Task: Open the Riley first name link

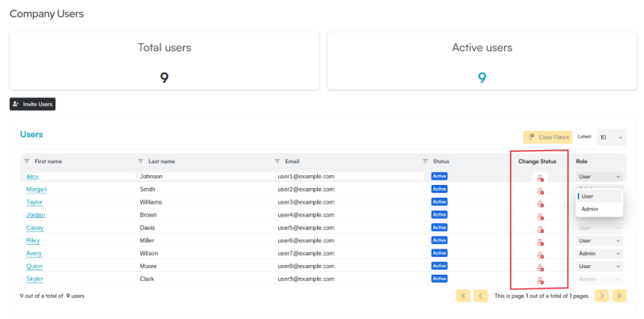Action: pyautogui.click(x=33, y=240)
